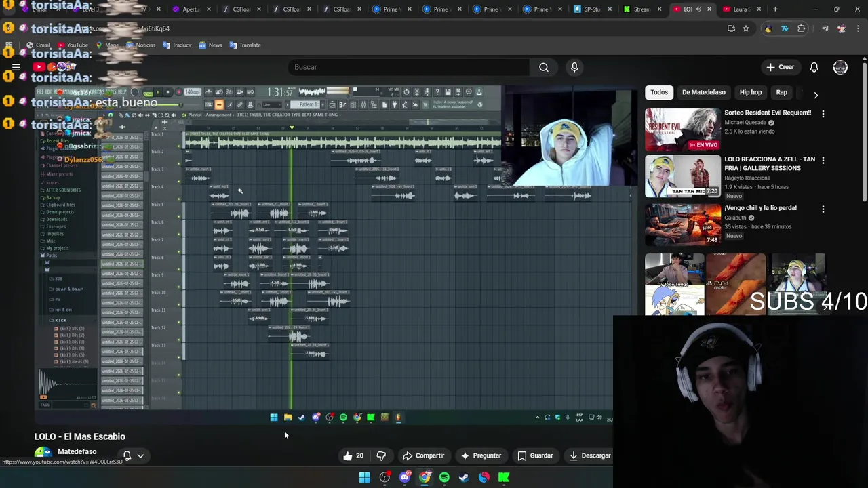Open the Traducir bookmark
868x488 pixels.
[176, 45]
